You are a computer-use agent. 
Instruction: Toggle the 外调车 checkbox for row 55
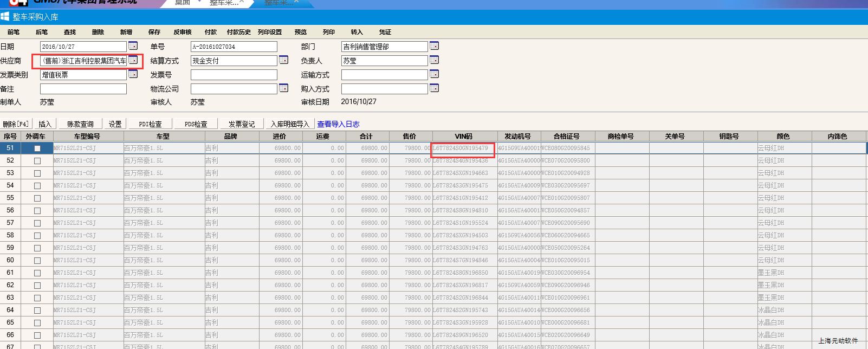click(x=37, y=198)
